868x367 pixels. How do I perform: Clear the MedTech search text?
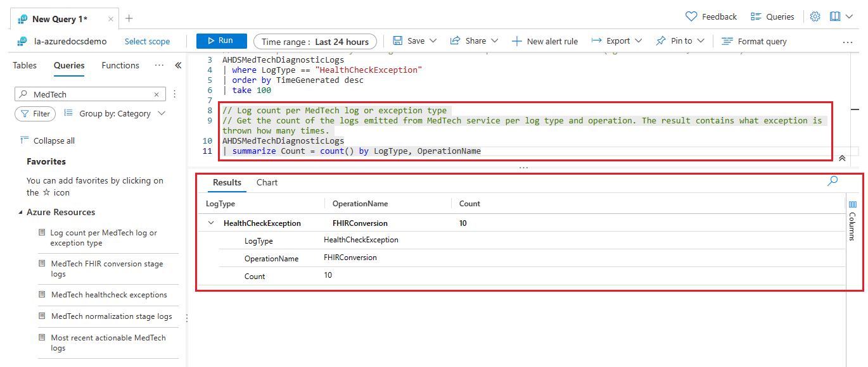[156, 94]
